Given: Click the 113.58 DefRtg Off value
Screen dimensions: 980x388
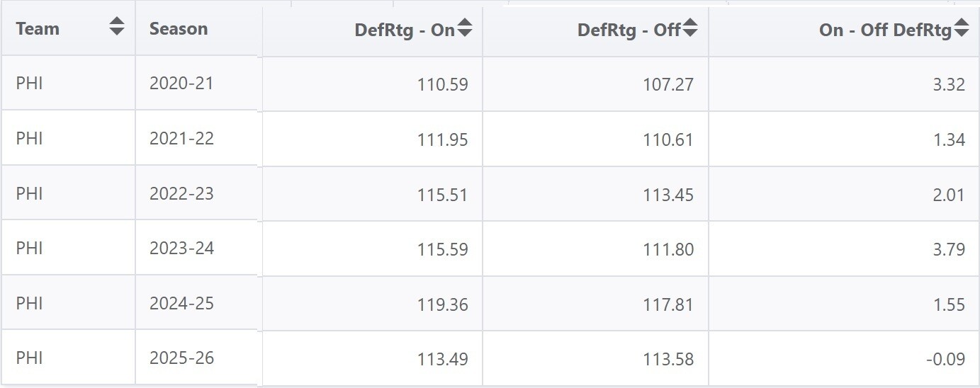Looking at the screenshot, I should tap(668, 359).
